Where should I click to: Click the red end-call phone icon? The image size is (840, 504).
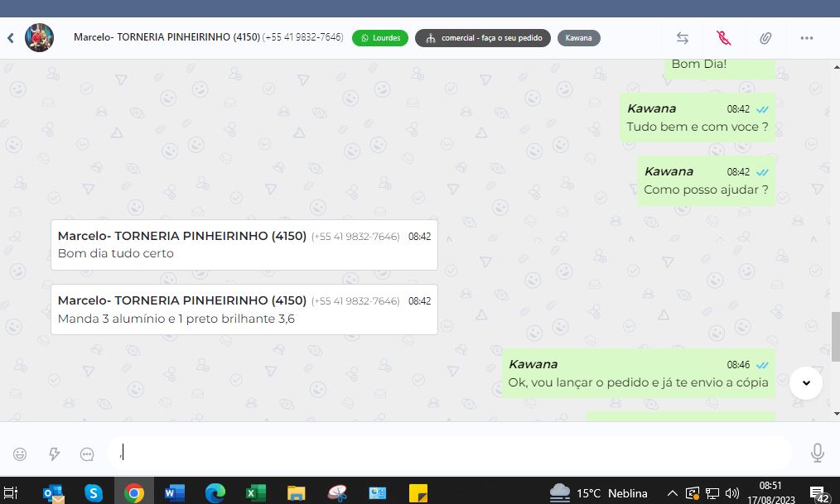[x=723, y=38]
